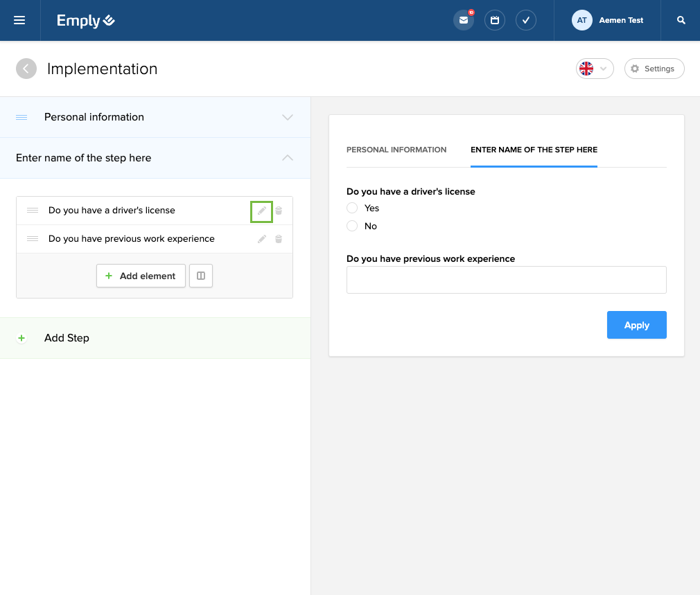Delete the previous work experience question

[279, 239]
